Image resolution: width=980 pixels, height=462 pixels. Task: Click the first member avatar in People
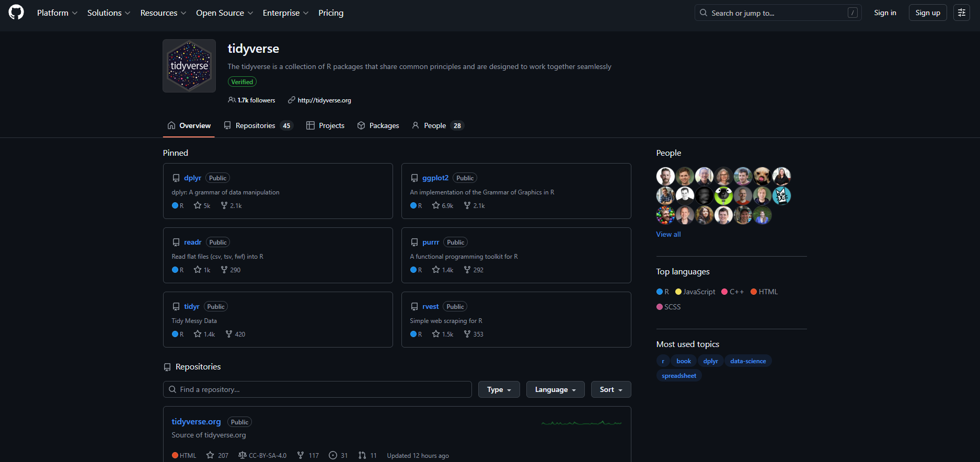[665, 176]
